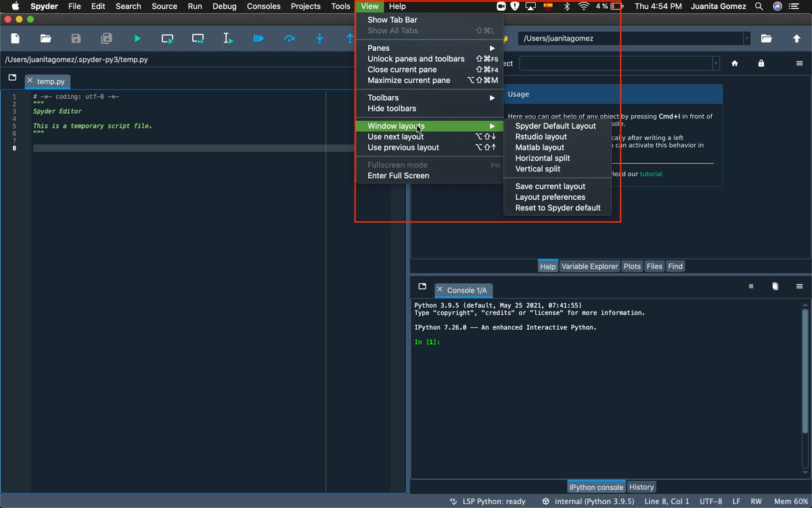812x508 pixels.
Task: Switch to the Files tab
Action: [654, 266]
